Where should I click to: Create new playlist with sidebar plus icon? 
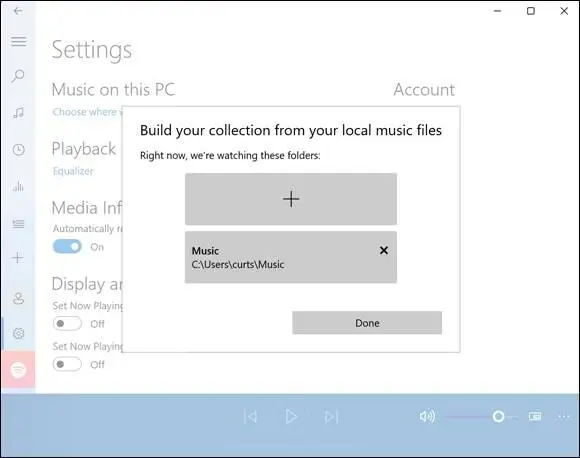pyautogui.click(x=18, y=258)
